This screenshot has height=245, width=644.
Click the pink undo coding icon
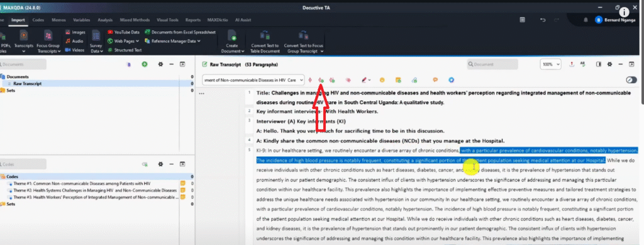click(x=348, y=80)
